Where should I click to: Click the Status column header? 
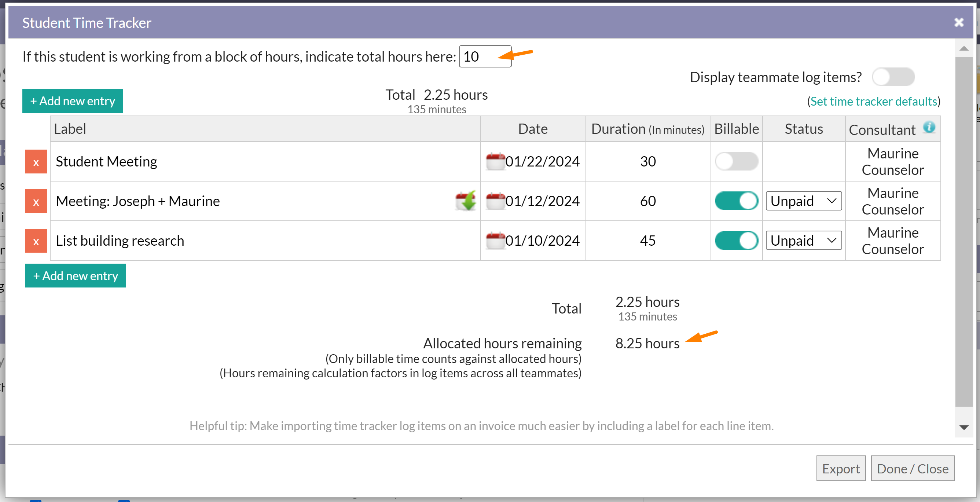(x=804, y=129)
